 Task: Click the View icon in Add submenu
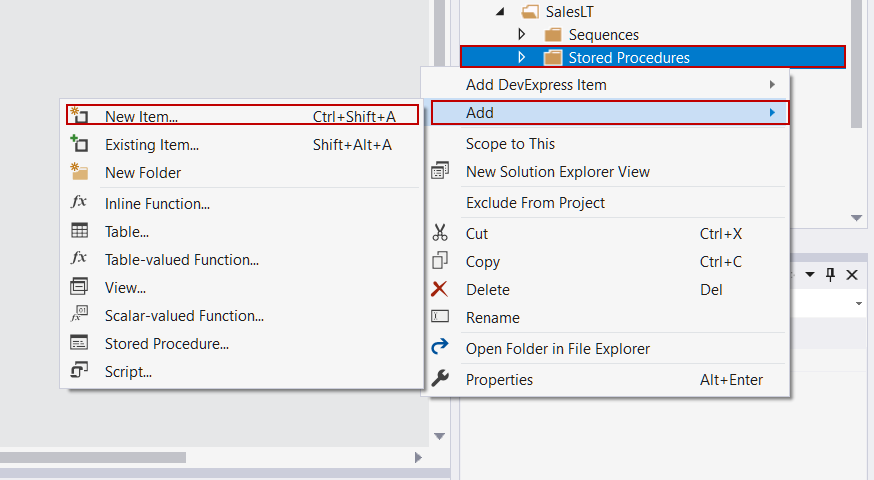tap(80, 287)
